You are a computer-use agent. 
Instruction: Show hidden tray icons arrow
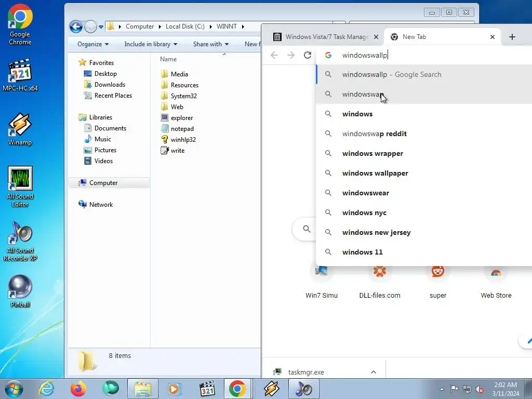(x=442, y=389)
